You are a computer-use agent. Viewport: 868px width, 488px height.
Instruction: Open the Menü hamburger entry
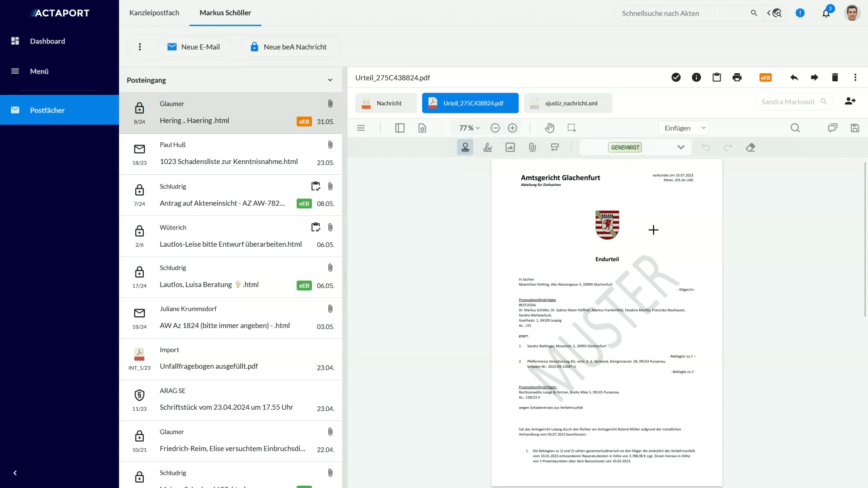[39, 71]
